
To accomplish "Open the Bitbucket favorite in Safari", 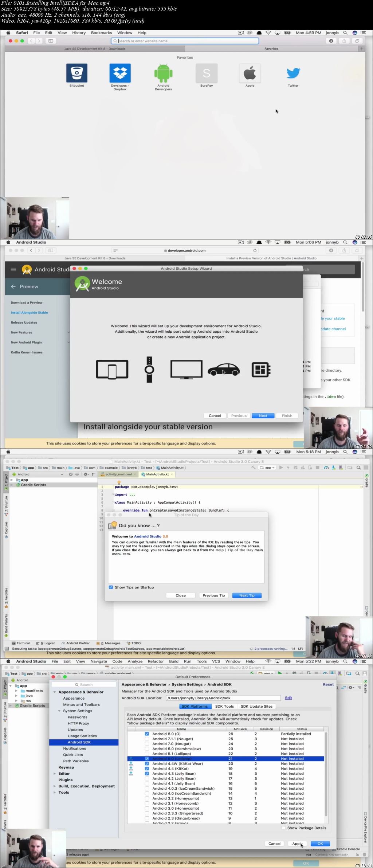I will click(x=76, y=73).
